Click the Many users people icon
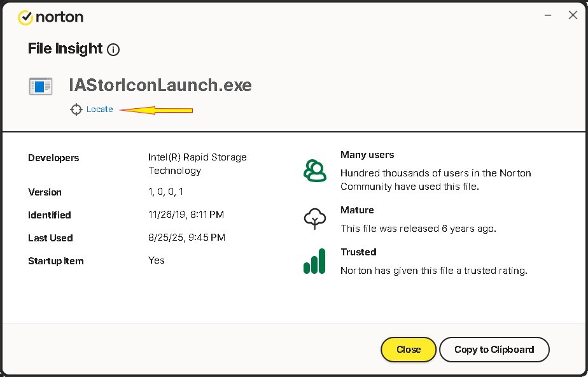 pos(314,170)
